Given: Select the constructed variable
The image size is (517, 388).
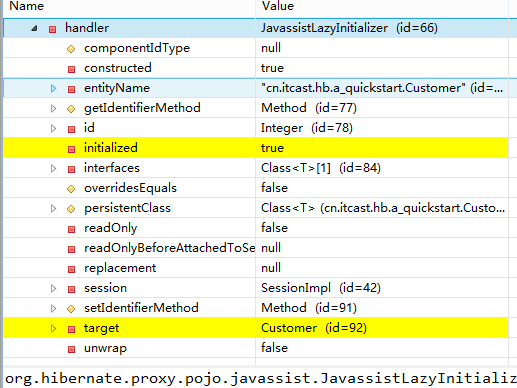Looking at the screenshot, I should [118, 68].
